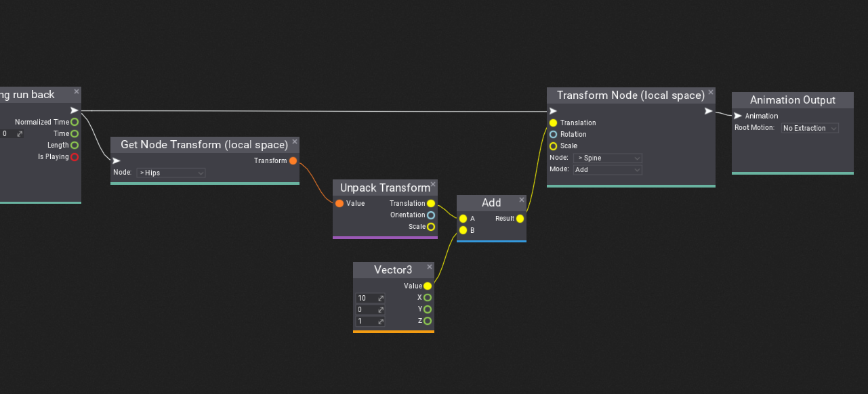The width and height of the screenshot is (868, 394).
Task: Click Vector3 Value output pin
Action: pos(428,286)
